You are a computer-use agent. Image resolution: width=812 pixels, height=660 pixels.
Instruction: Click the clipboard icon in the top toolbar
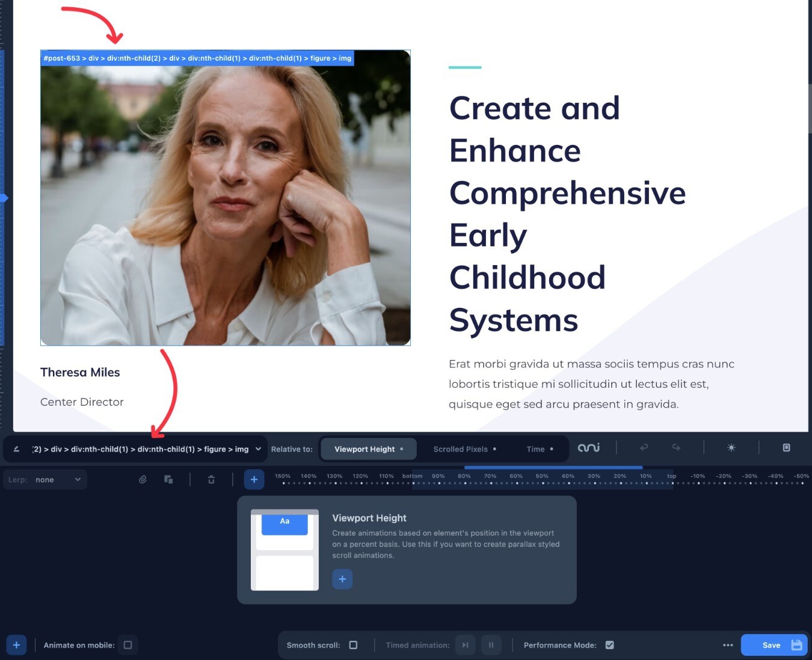pyautogui.click(x=786, y=448)
